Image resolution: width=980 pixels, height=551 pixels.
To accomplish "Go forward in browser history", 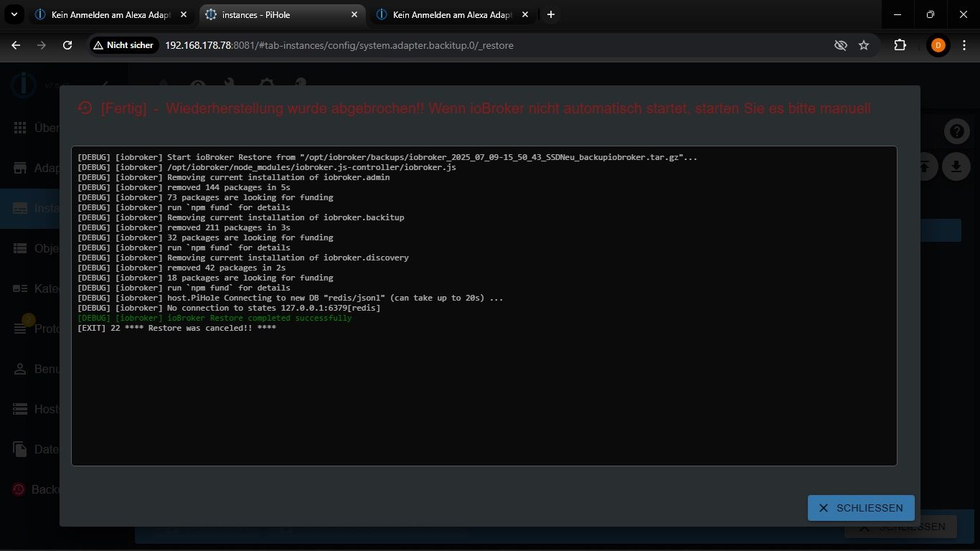I will [42, 45].
